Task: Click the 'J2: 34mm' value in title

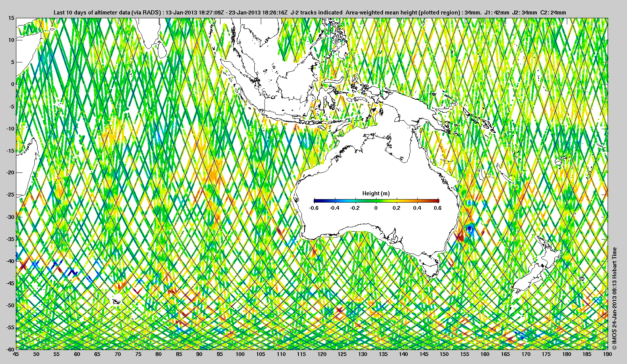Action: pyautogui.click(x=525, y=13)
